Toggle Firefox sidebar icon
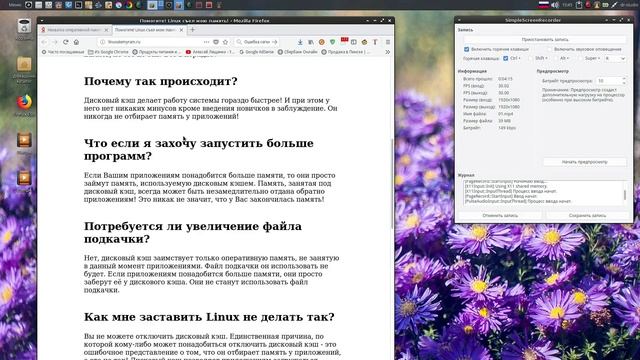 pos(354,42)
